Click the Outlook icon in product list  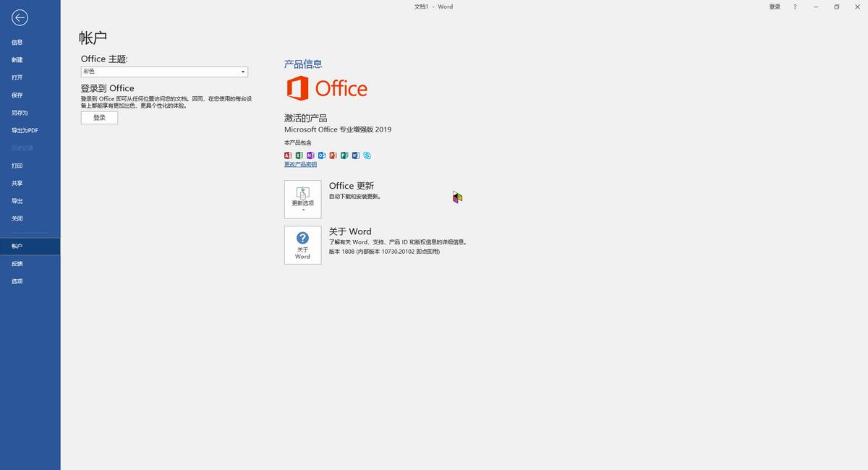click(x=320, y=155)
